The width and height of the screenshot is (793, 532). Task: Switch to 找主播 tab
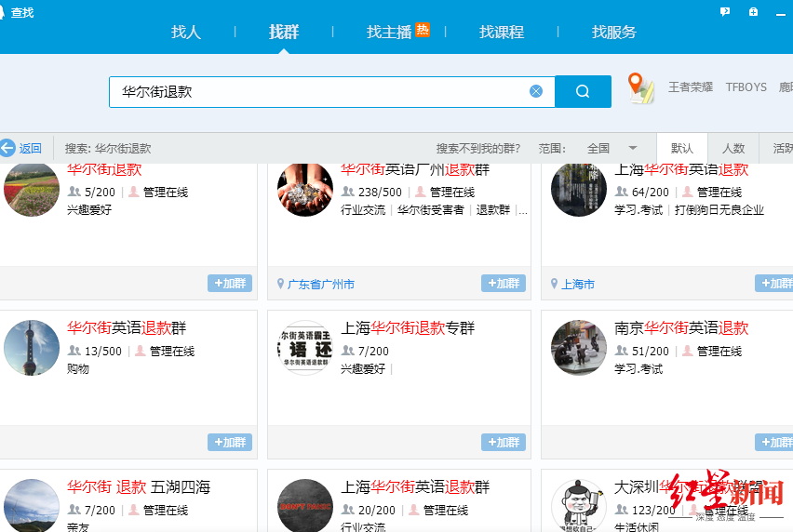point(389,32)
